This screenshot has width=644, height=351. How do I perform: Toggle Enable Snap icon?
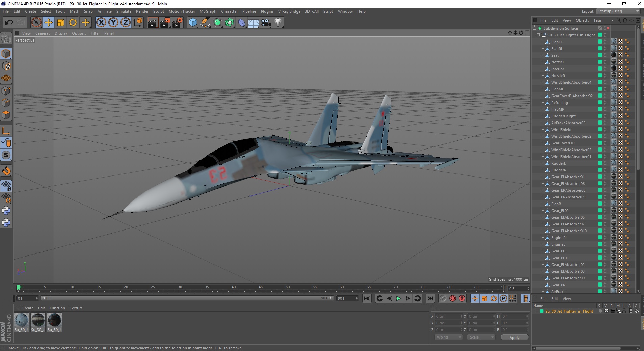tap(6, 171)
